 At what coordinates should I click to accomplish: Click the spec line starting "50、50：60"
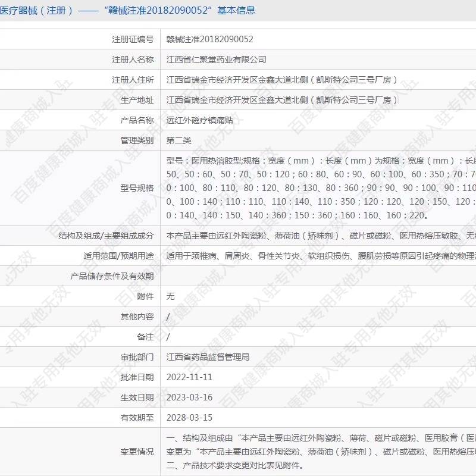click(x=321, y=174)
